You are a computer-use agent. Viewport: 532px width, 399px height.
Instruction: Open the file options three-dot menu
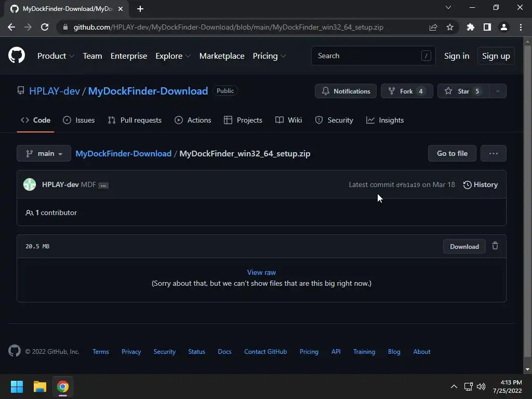pyautogui.click(x=494, y=153)
